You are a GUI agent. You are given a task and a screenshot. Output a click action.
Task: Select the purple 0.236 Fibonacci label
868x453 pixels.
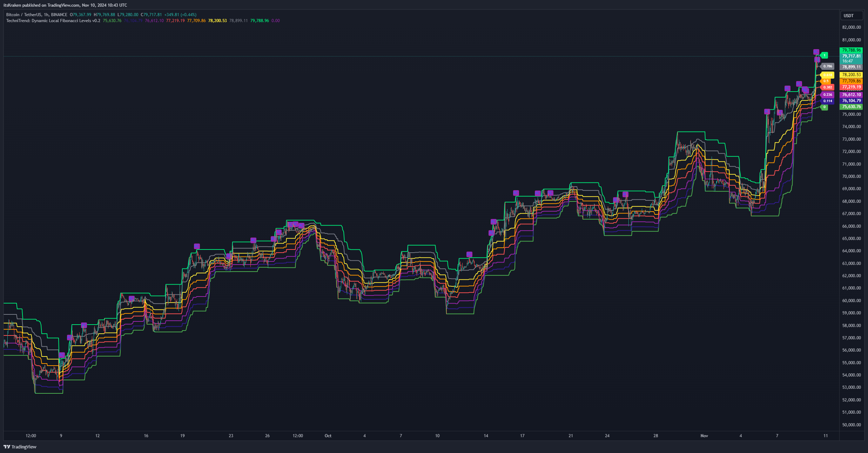(x=827, y=94)
